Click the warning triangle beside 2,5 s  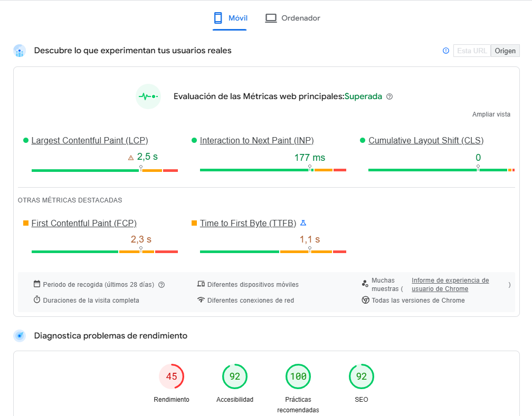[131, 157]
